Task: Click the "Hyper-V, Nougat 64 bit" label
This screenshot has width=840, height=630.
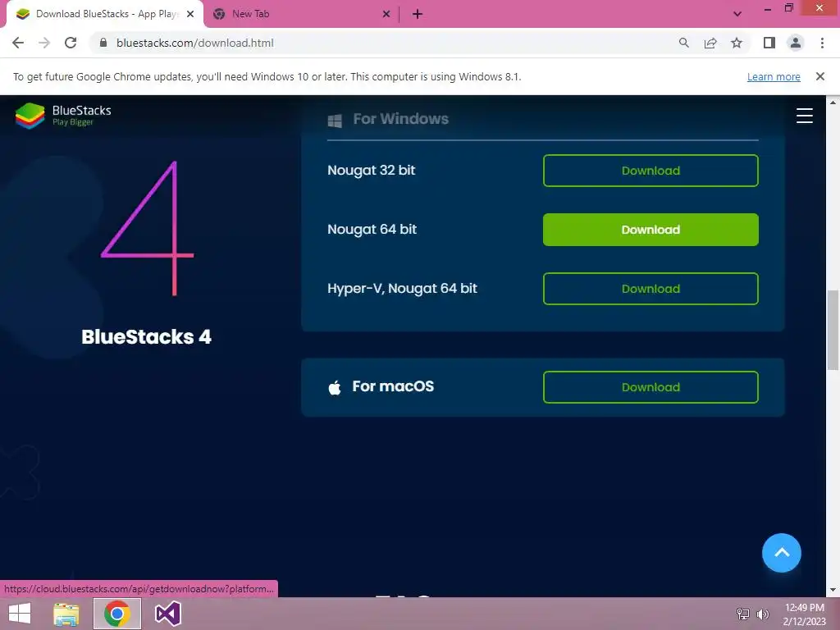Action: (x=402, y=289)
